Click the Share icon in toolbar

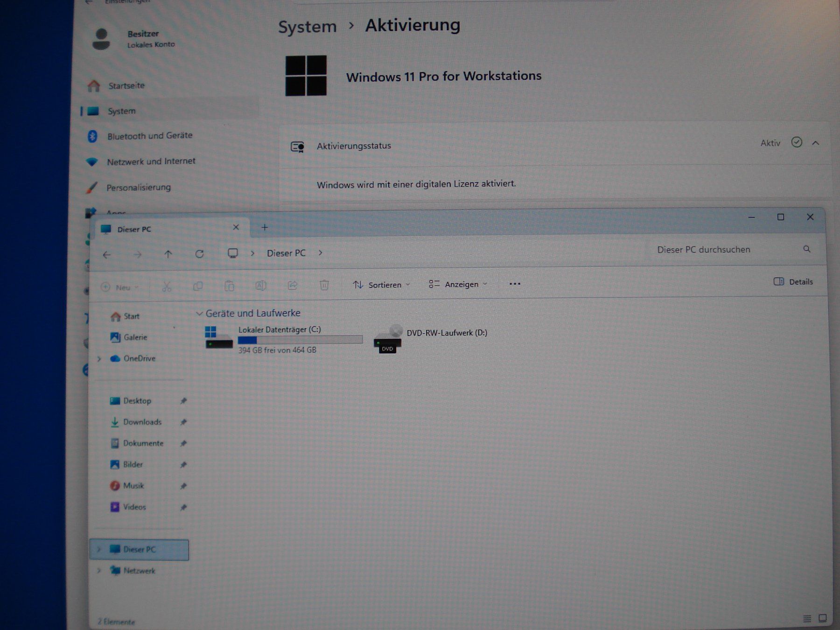pos(293,285)
